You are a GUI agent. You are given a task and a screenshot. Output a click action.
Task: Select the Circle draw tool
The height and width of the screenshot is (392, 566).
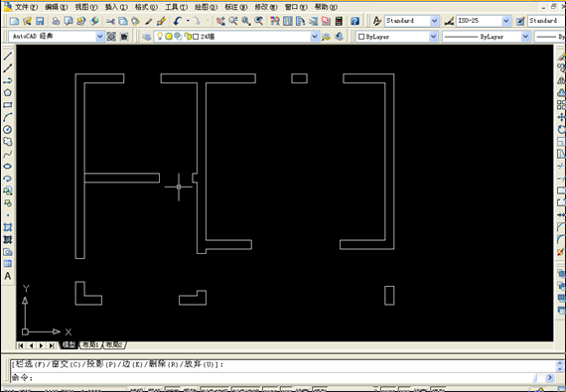click(x=8, y=129)
